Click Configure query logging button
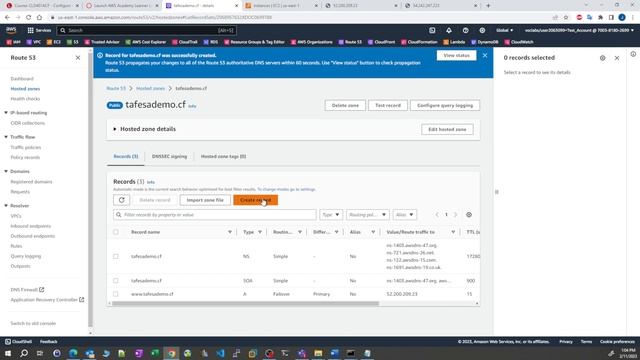Image resolution: width=640 pixels, height=360 pixels. [445, 105]
